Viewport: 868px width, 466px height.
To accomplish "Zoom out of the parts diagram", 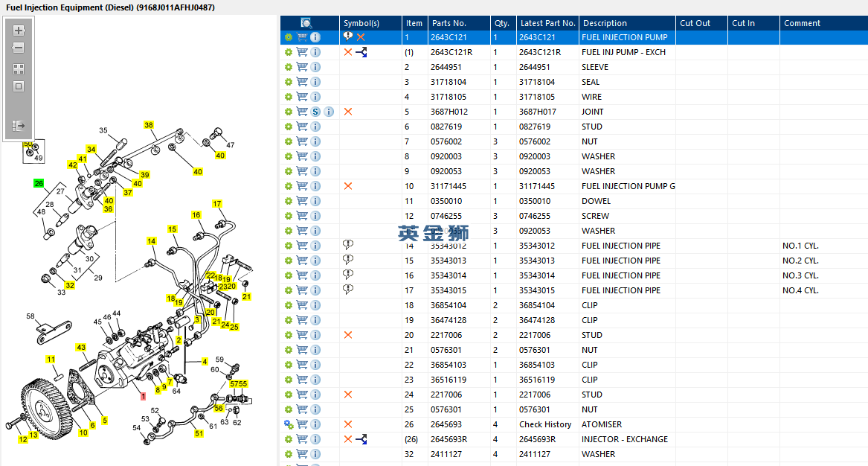I will point(19,48).
